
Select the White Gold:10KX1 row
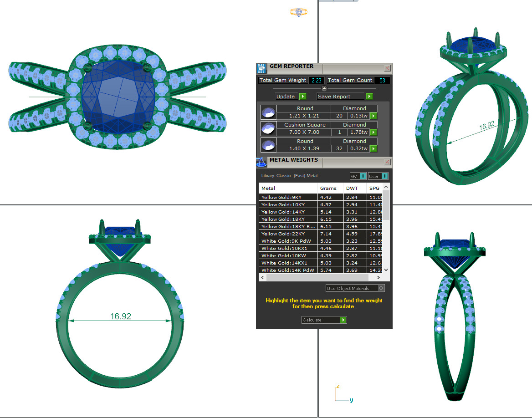(x=321, y=248)
